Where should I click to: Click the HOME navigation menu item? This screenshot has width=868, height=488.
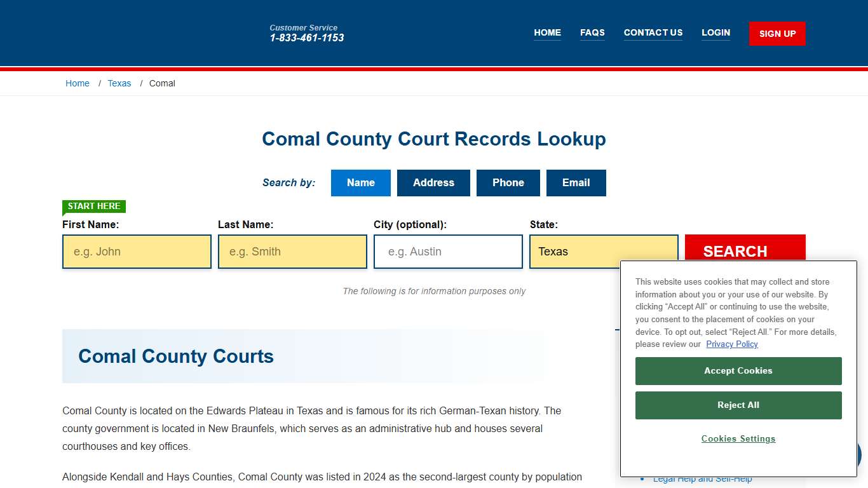point(547,32)
